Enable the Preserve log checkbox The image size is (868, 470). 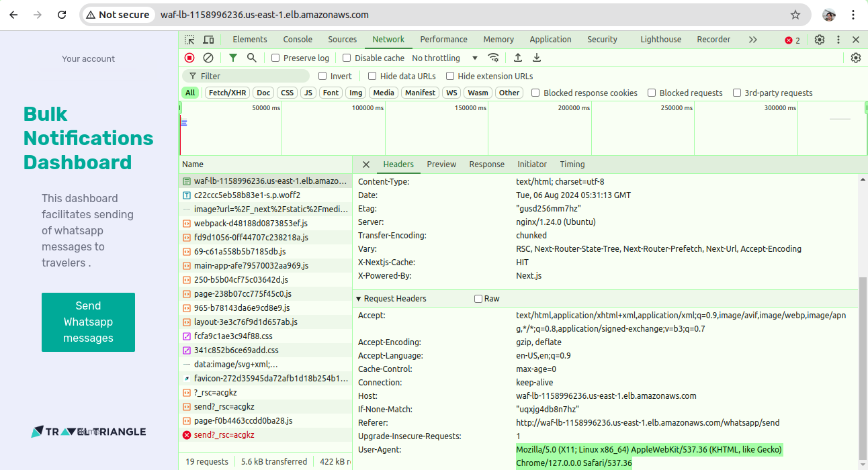click(275, 58)
